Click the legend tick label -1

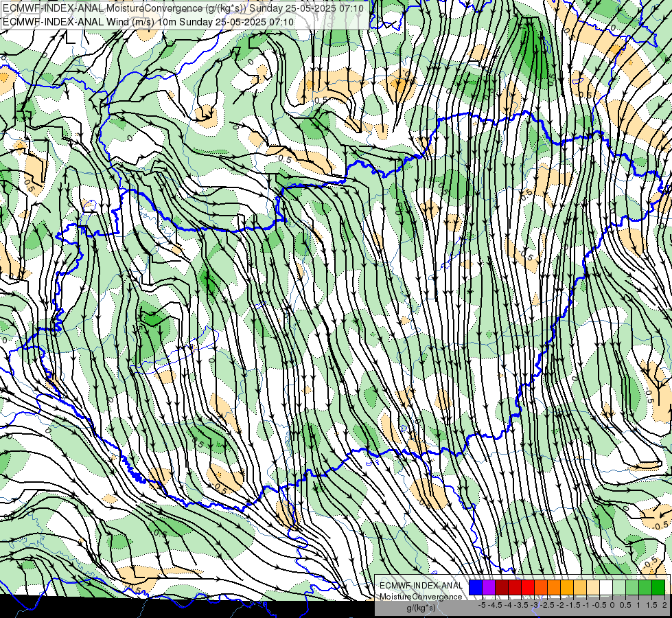[x=586, y=605]
